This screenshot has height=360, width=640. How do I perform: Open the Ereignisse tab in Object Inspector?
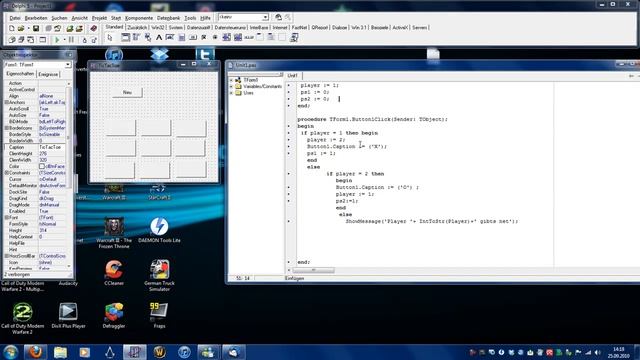coord(49,74)
